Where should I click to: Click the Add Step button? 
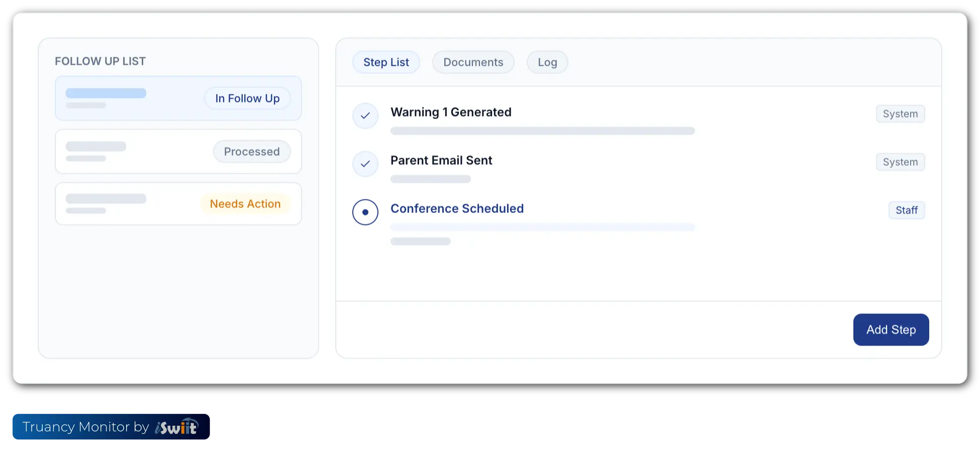coord(891,329)
